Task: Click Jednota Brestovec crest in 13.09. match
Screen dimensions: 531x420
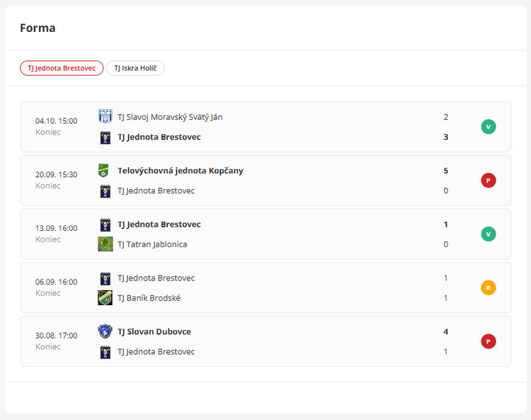Action: coord(105,225)
